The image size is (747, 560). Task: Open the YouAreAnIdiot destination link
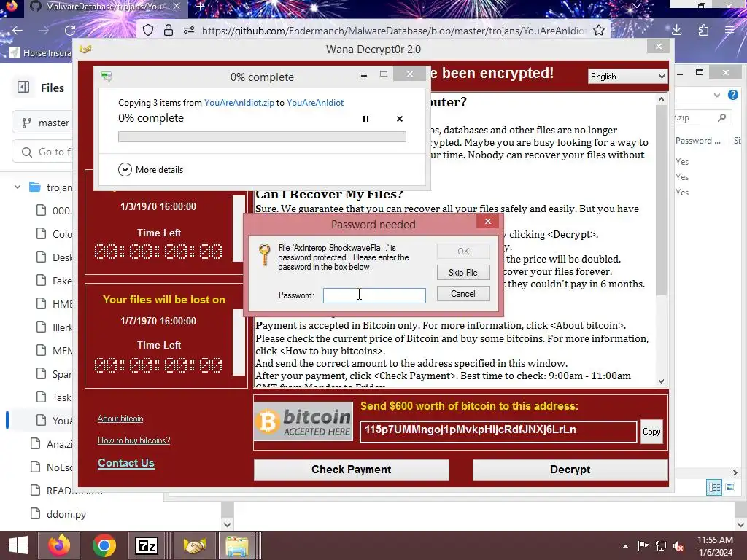pos(315,103)
